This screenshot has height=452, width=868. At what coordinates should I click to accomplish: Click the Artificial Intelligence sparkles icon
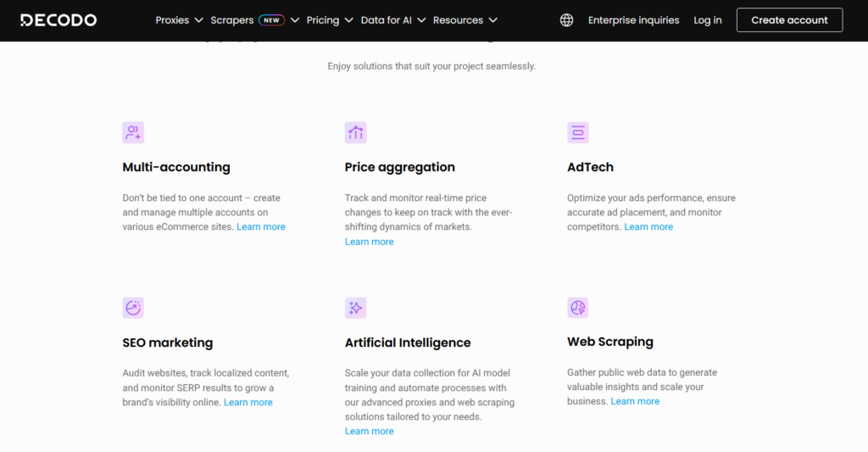[355, 308]
